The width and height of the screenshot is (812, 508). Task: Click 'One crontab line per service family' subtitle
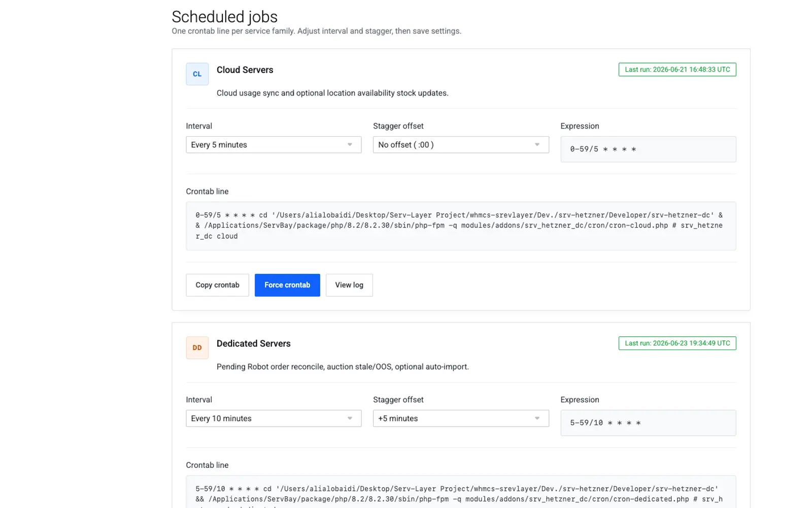(x=316, y=31)
